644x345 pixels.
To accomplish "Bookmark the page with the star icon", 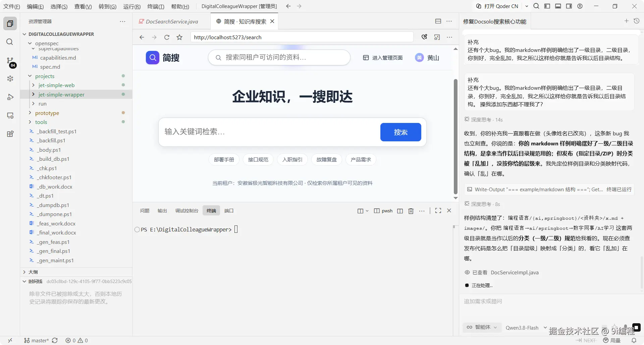I will [x=179, y=37].
